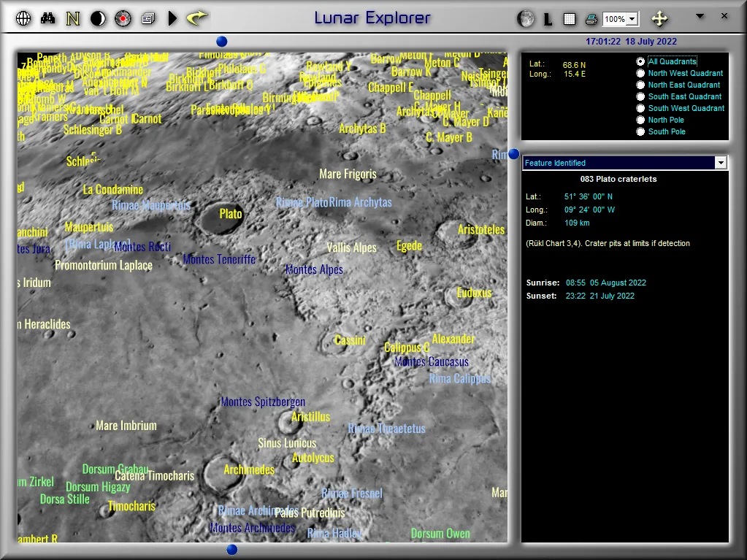Click the Rimae Theaetetus label

[386, 429]
